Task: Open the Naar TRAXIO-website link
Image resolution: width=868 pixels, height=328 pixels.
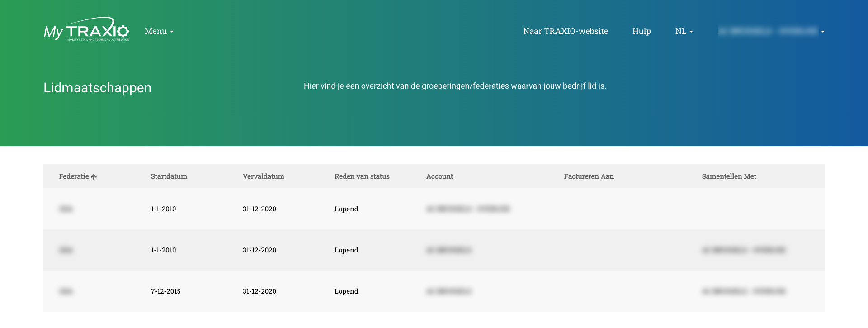Action: tap(565, 31)
